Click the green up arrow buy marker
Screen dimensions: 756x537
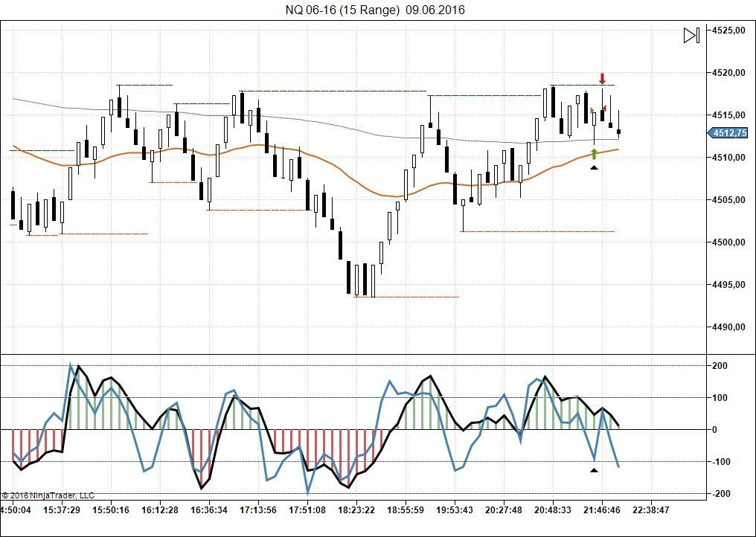[594, 154]
